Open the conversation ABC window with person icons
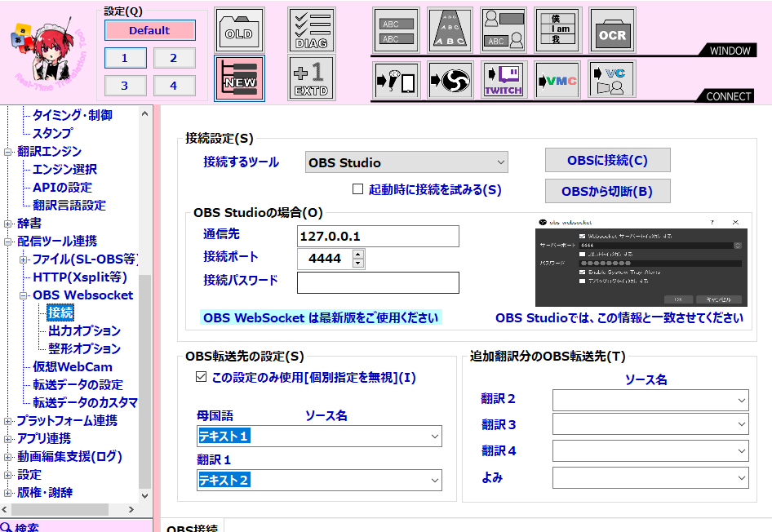 coord(504,30)
